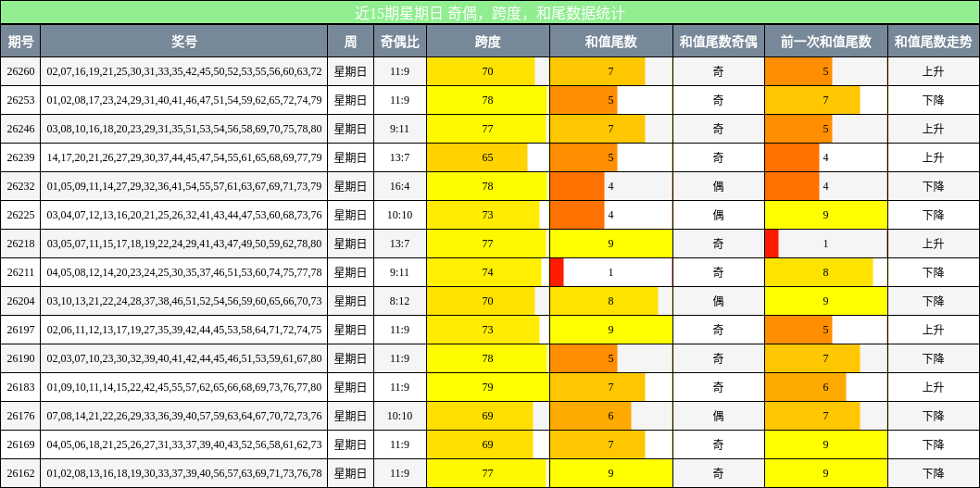Click trend 上升 in row 26197
The image size is (980, 488).
tap(933, 330)
